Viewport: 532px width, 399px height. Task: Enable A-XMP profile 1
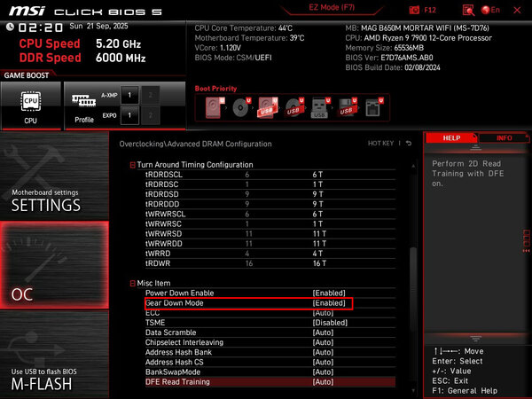tap(129, 95)
